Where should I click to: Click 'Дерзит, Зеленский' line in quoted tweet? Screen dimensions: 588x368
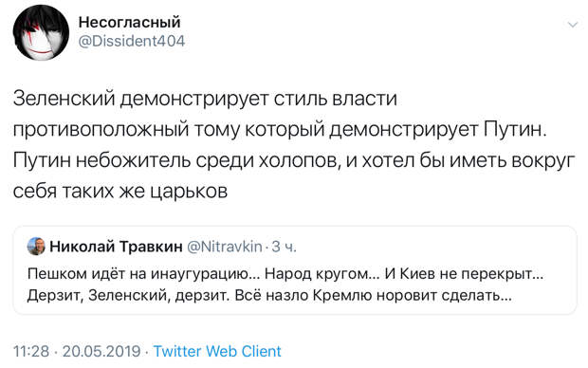pyautogui.click(x=269, y=296)
